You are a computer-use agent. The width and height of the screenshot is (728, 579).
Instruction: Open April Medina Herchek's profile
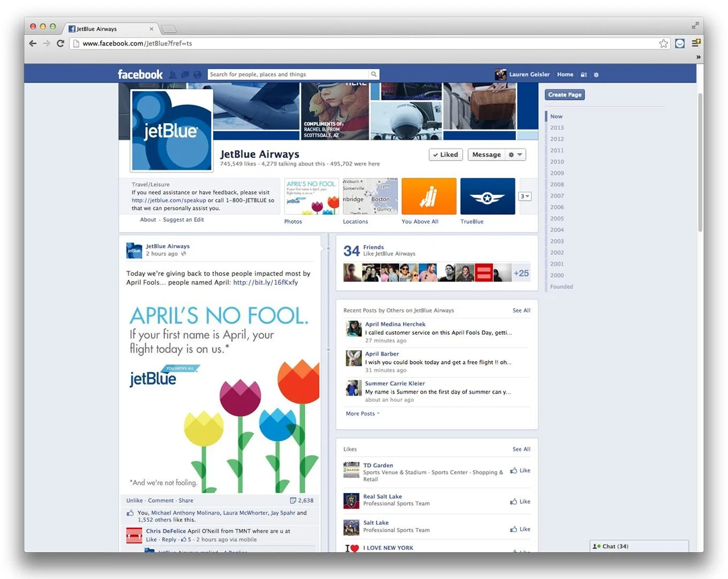click(x=395, y=324)
